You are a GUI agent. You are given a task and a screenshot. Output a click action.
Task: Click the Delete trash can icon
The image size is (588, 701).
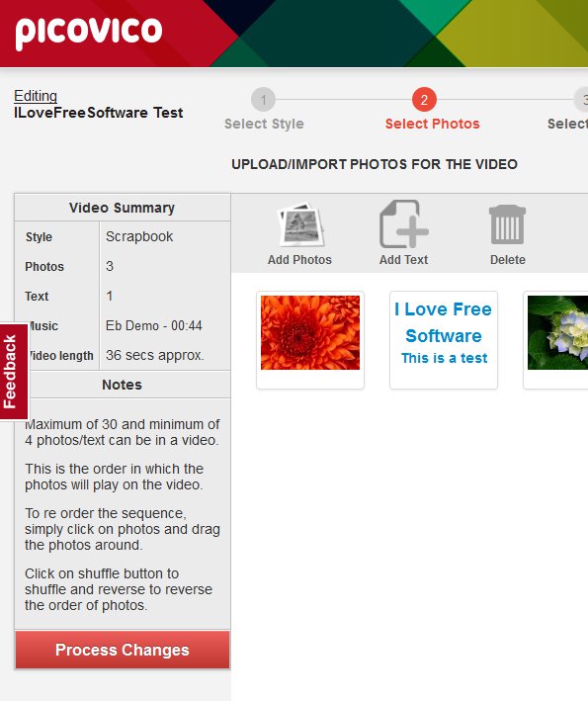click(x=507, y=224)
